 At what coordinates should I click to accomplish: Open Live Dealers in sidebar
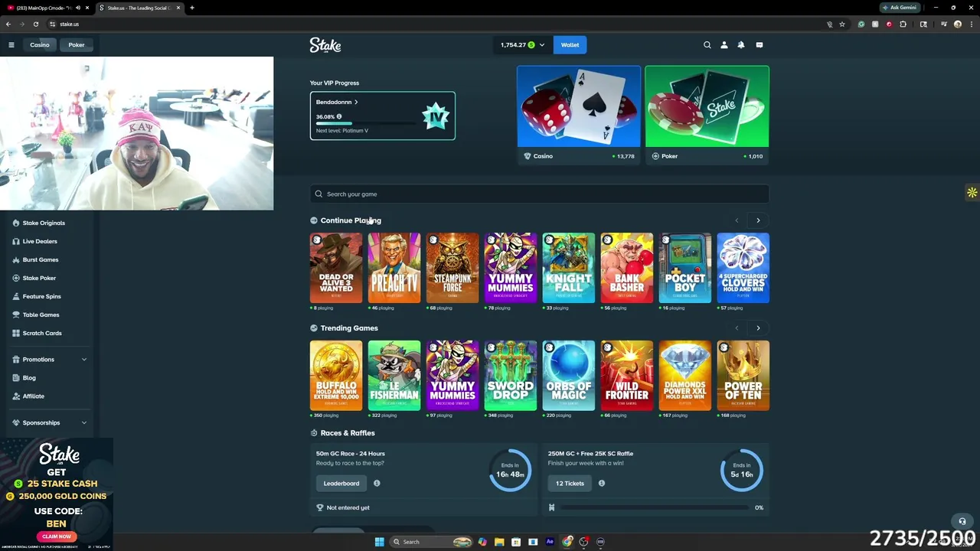click(x=40, y=241)
